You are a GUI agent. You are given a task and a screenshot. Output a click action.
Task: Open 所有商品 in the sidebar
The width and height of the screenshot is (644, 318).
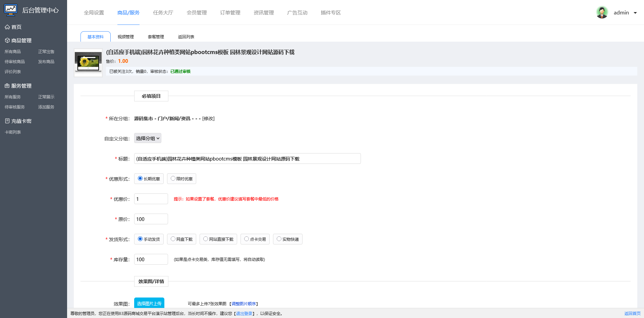point(13,52)
